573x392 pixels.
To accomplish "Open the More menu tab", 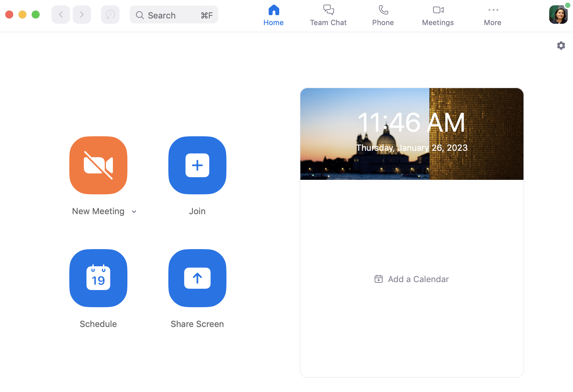I will pos(493,16).
